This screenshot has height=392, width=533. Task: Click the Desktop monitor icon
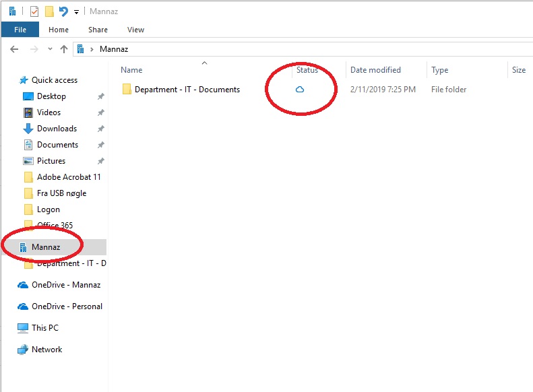click(x=28, y=96)
